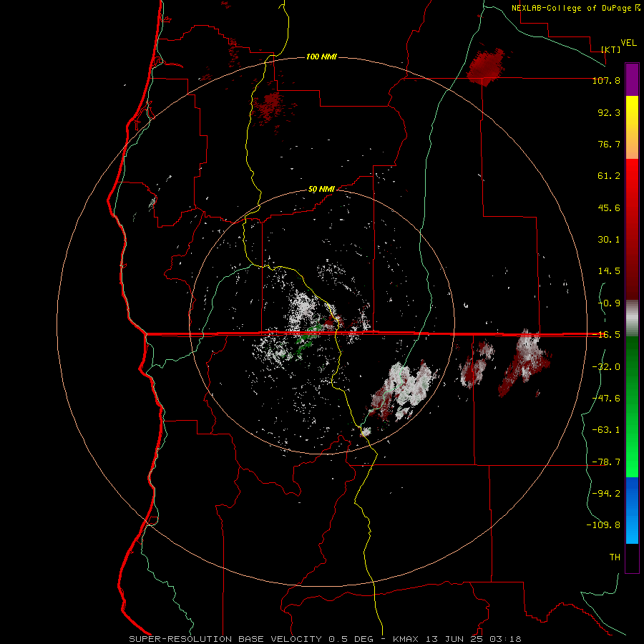This screenshot has height=644, width=644.
Task: Pick the green inbound segment of velocity scale
Action: 632,406
